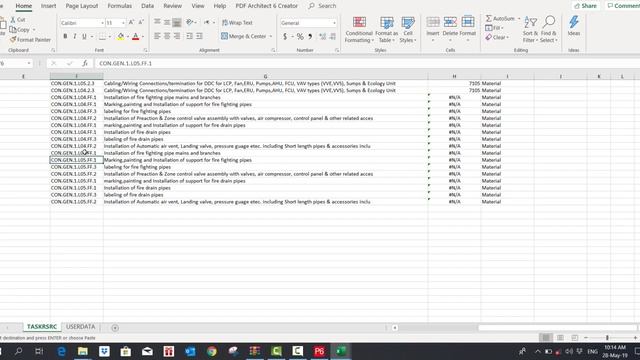Toggle Italic formatting

(75, 36)
